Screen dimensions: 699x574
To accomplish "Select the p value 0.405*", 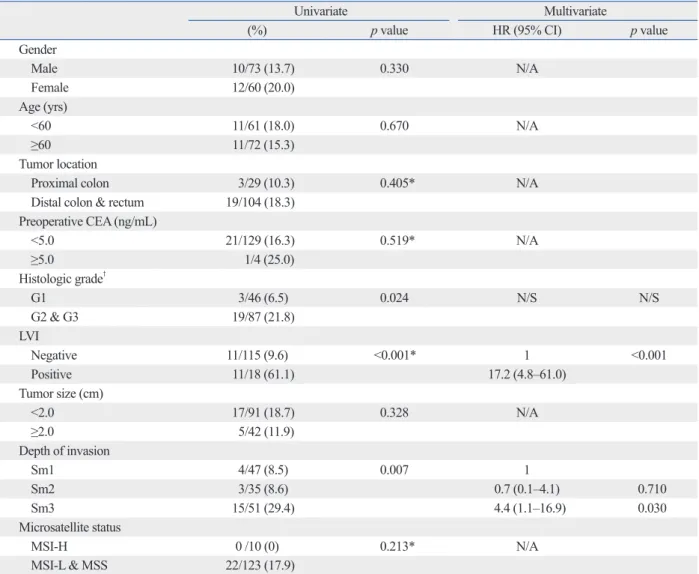I will pos(397,183).
